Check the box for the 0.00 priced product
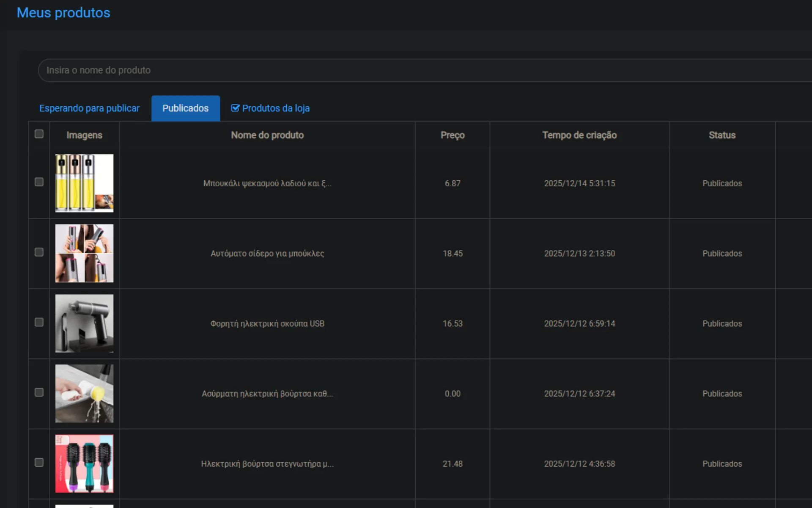Image resolution: width=812 pixels, height=508 pixels. [x=39, y=392]
